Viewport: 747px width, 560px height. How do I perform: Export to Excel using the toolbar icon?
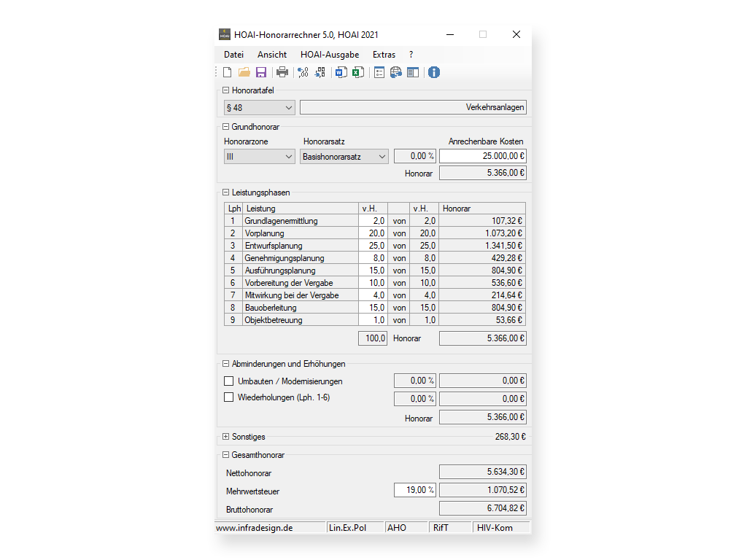(x=358, y=72)
